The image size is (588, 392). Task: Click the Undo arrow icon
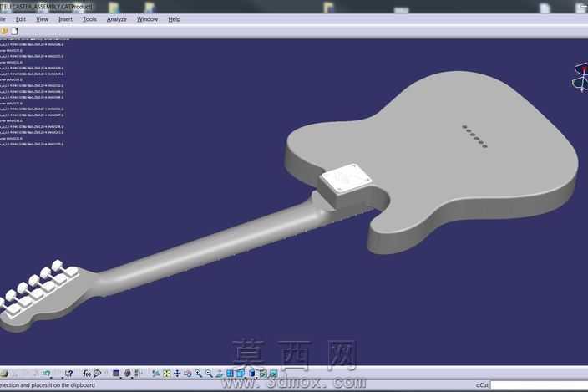[x=46, y=373]
